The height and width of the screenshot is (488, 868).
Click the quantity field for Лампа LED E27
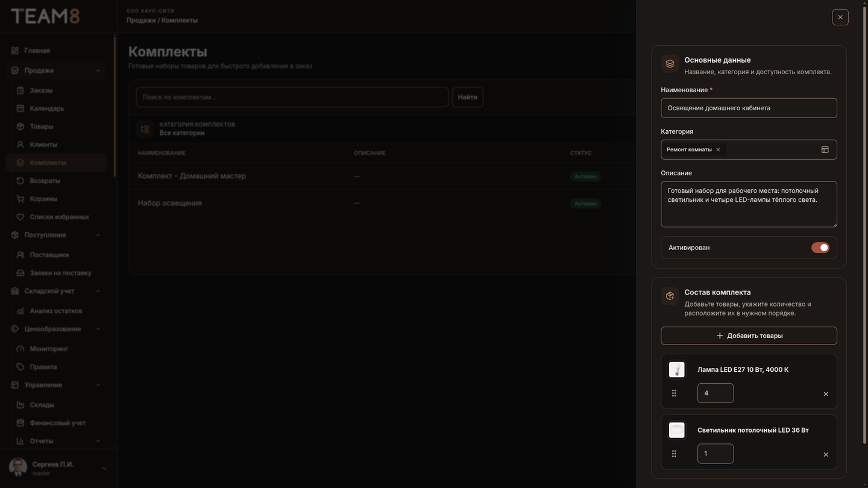tap(715, 393)
